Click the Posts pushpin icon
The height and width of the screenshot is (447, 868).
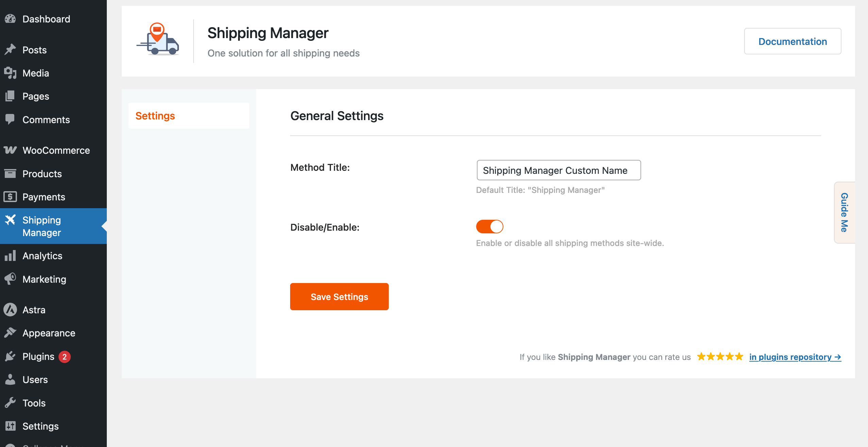[x=10, y=50]
